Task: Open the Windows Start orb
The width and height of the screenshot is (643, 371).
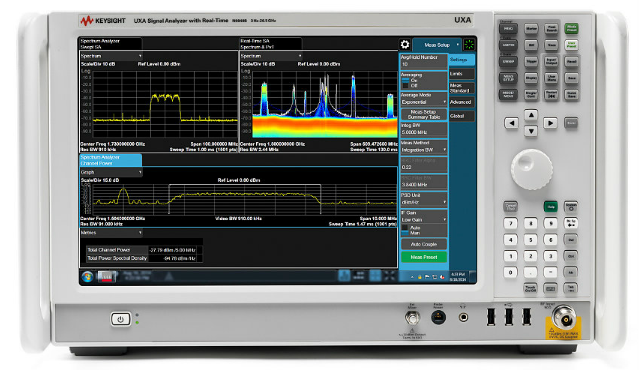Action: [x=87, y=277]
